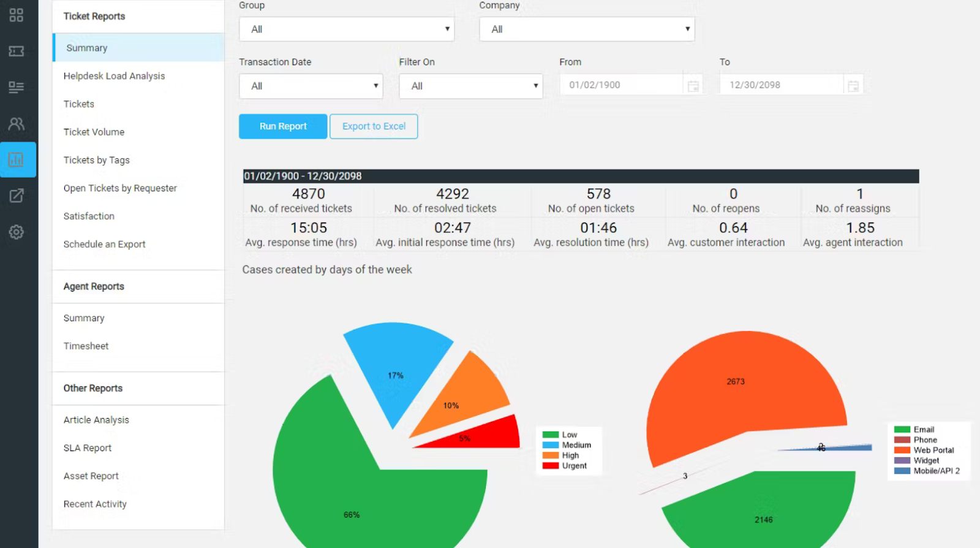Open the list view sidebar icon
980x548 pixels.
[x=17, y=87]
